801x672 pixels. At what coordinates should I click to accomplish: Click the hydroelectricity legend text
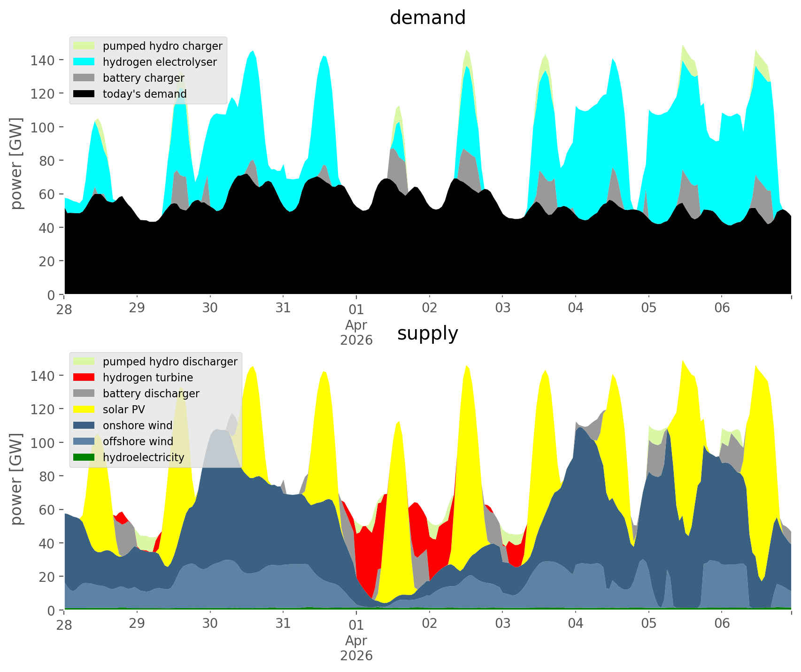pyautogui.click(x=144, y=457)
